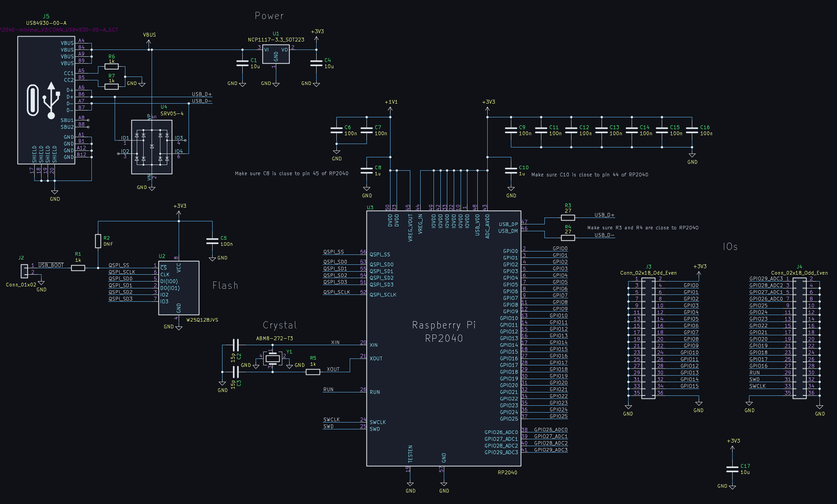Select capacitor C4 10u symbol
Screen dimensions: 837x504
[x=316, y=63]
